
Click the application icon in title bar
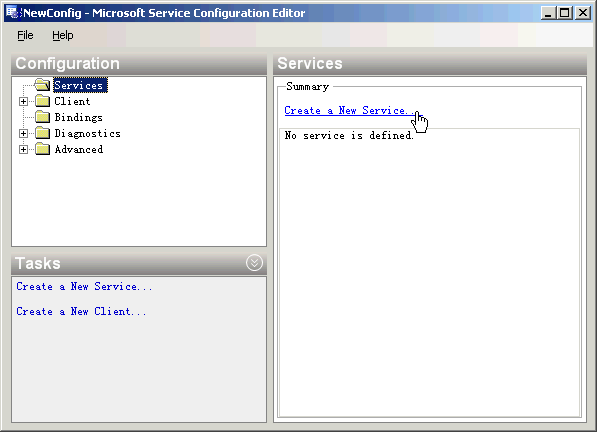click(12, 13)
